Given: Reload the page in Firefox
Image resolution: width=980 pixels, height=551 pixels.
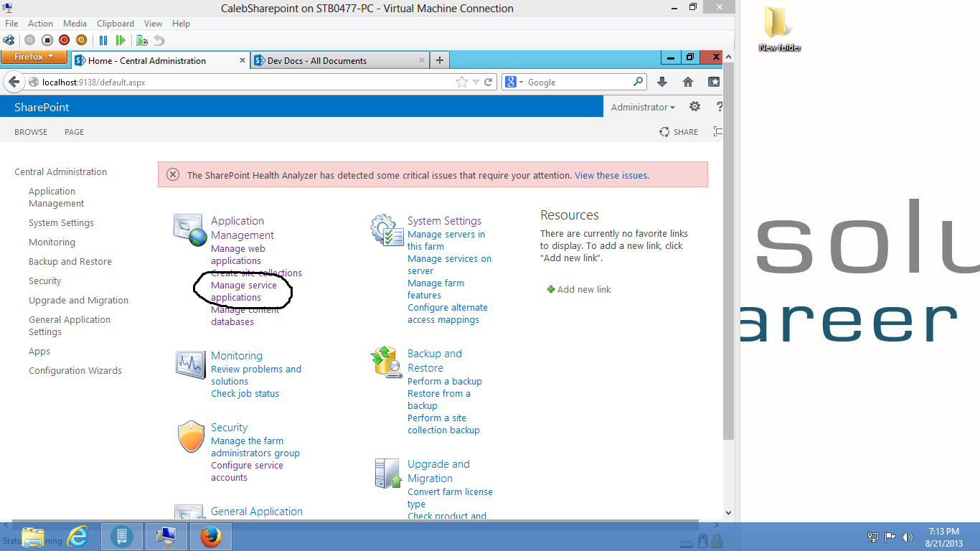Looking at the screenshot, I should 489,83.
